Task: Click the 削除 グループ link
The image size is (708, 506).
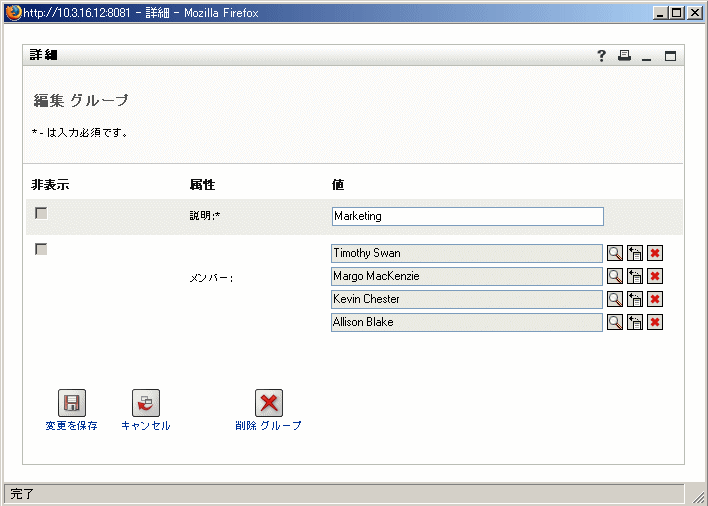Action: [x=268, y=426]
